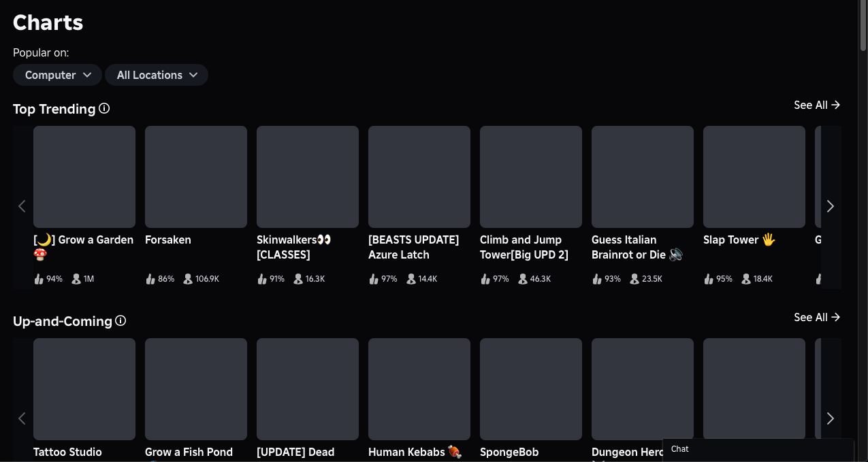Viewport: 868px width, 462px height.
Task: Click the vertical page scrollbar
Action: coord(863,27)
